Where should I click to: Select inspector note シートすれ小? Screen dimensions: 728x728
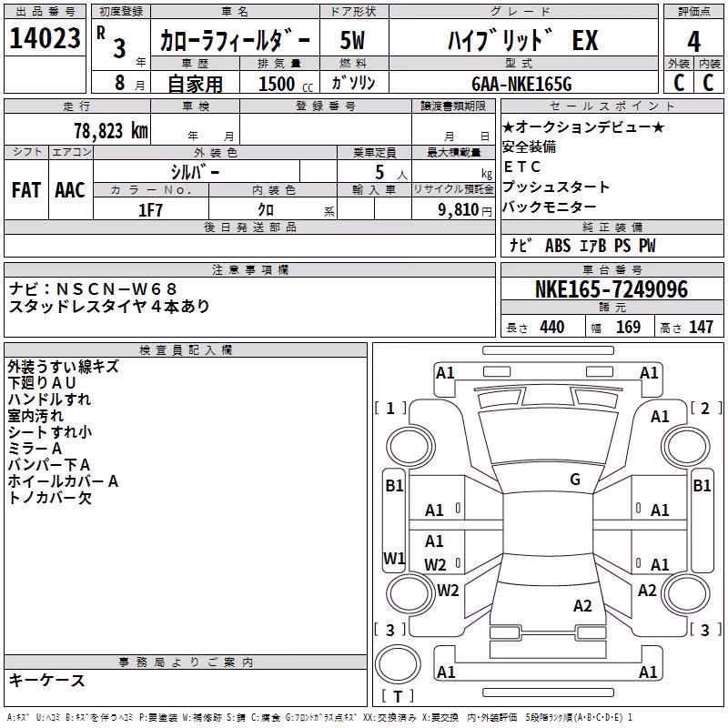point(50,431)
